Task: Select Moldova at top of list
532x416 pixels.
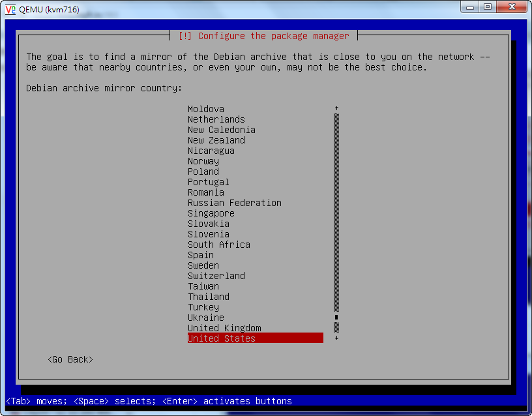Action: tap(206, 109)
